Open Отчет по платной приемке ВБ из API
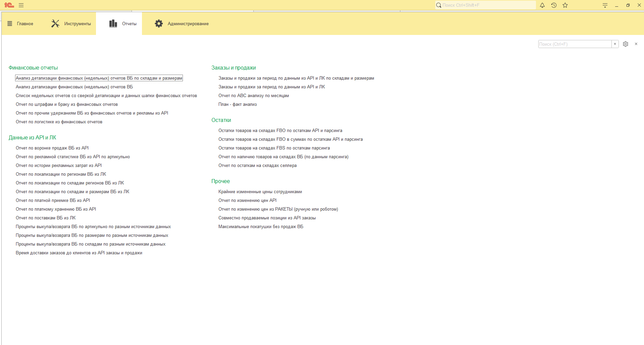 point(53,200)
